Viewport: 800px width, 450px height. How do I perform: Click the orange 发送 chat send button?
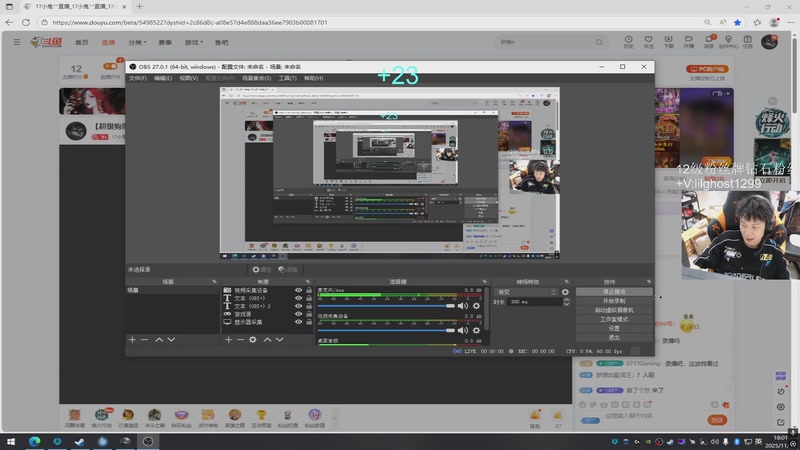point(717,420)
